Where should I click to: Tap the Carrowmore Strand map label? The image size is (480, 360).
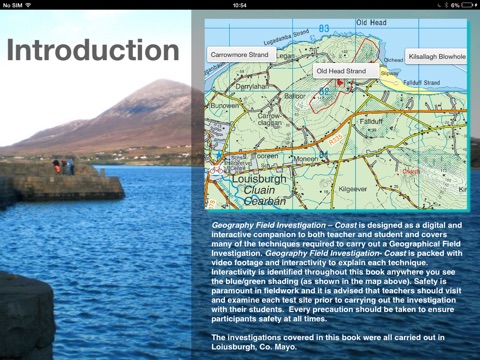[241, 55]
